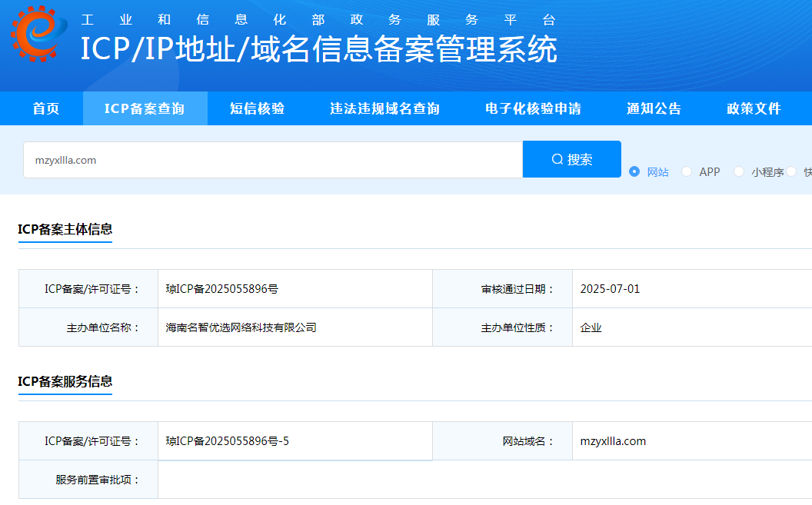The image size is (812, 505).
Task: Switch to 电子化核验申请 tab
Action: point(534,108)
